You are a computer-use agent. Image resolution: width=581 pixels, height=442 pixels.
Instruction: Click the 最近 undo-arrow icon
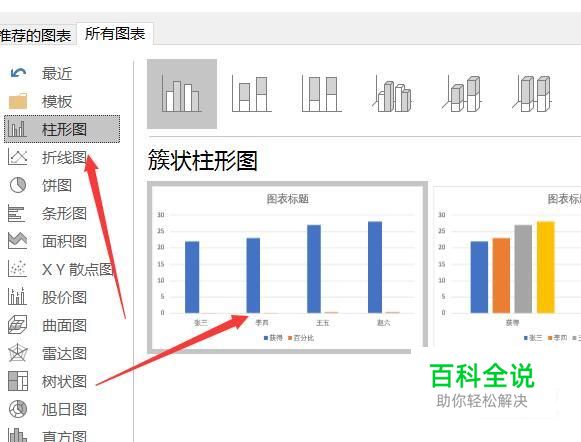18,73
